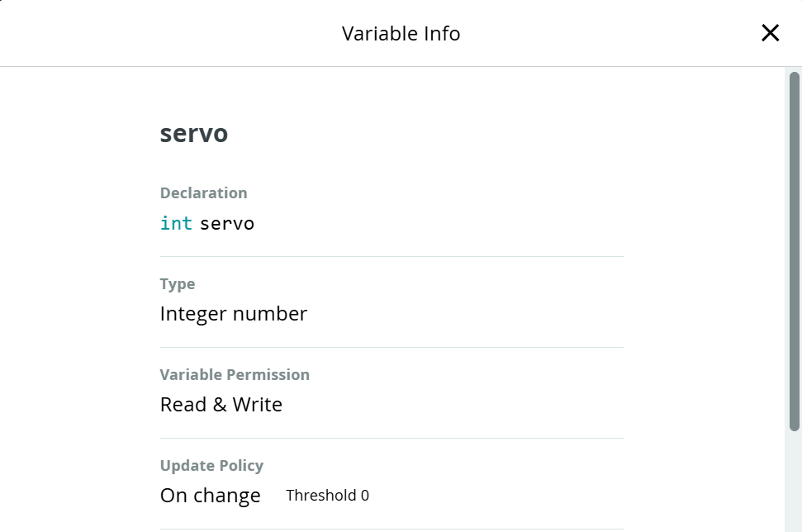Click empty header area left of title

point(165,33)
